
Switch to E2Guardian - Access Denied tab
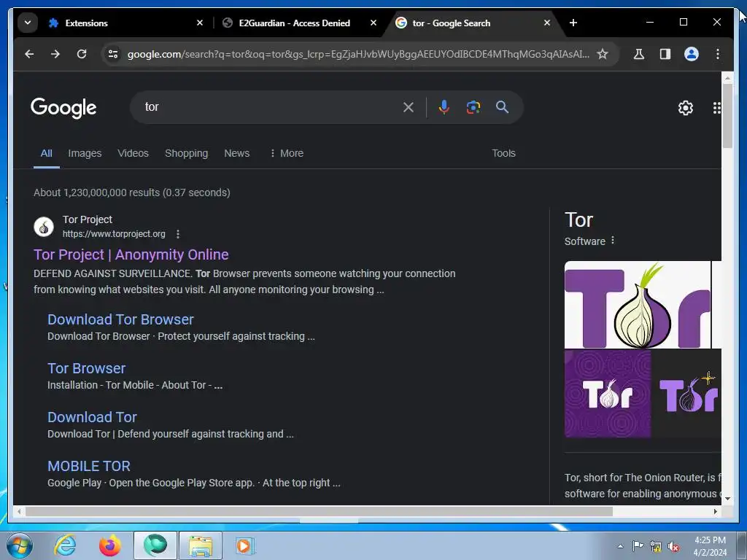tap(295, 23)
